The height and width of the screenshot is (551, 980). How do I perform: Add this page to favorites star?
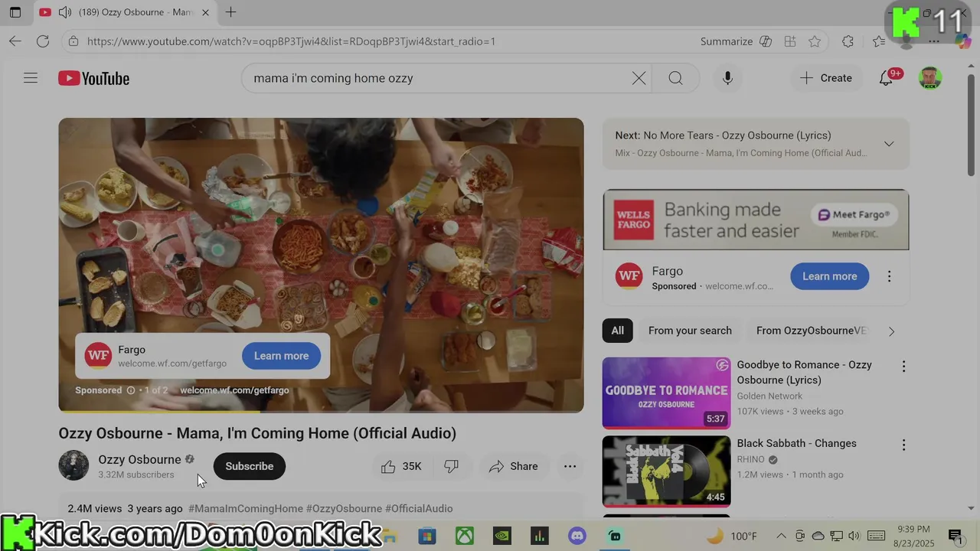coord(815,41)
